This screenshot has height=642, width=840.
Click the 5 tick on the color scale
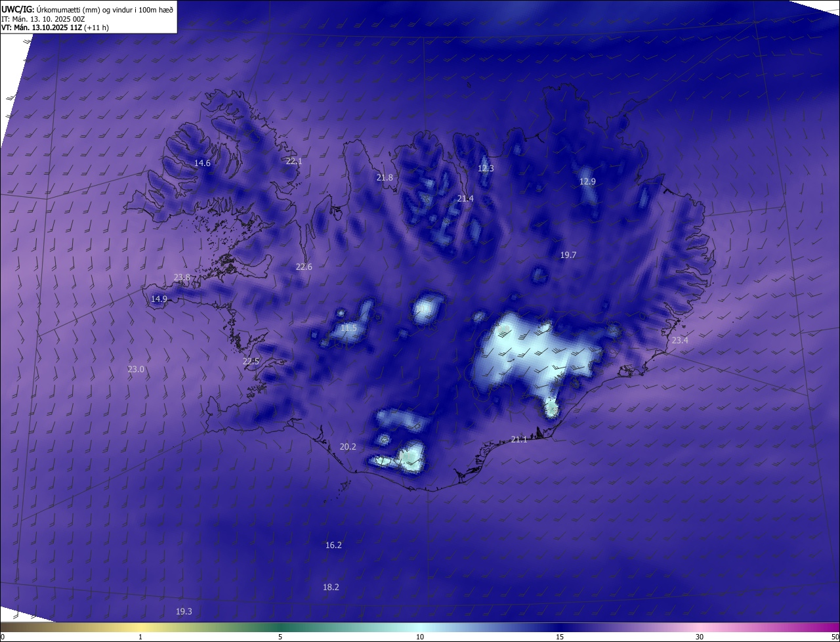[x=280, y=637]
